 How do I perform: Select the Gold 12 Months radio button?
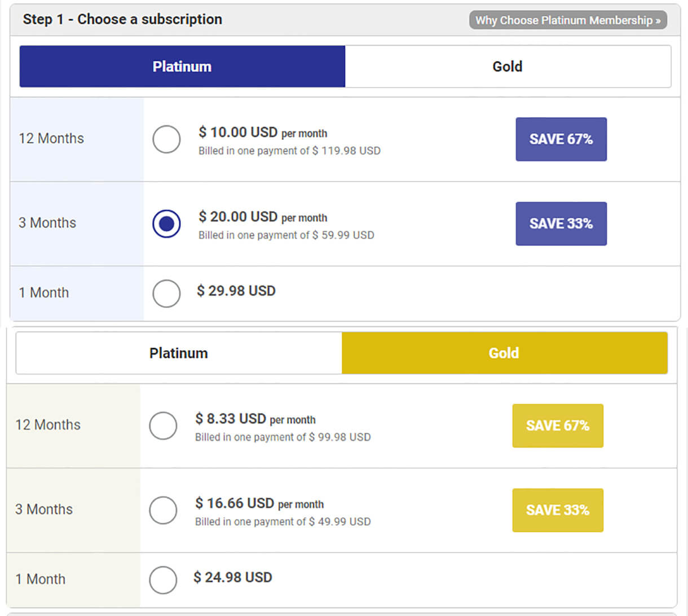[163, 426]
